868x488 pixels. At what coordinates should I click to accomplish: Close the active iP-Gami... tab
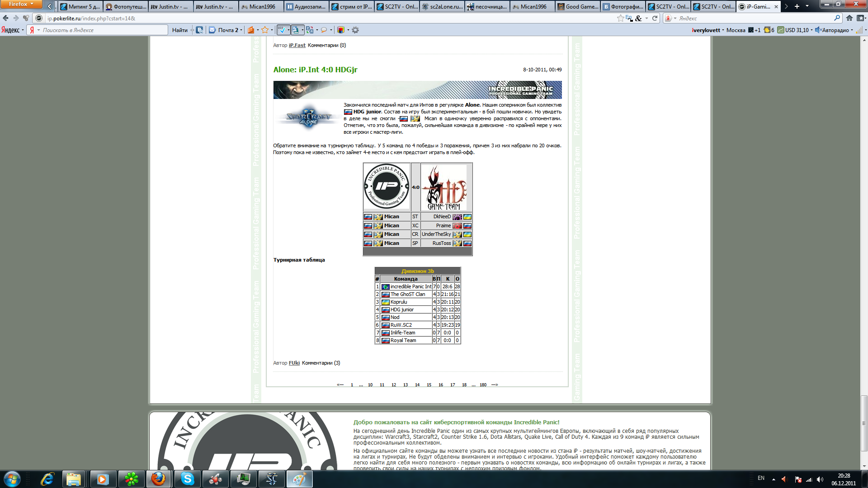pyautogui.click(x=776, y=7)
